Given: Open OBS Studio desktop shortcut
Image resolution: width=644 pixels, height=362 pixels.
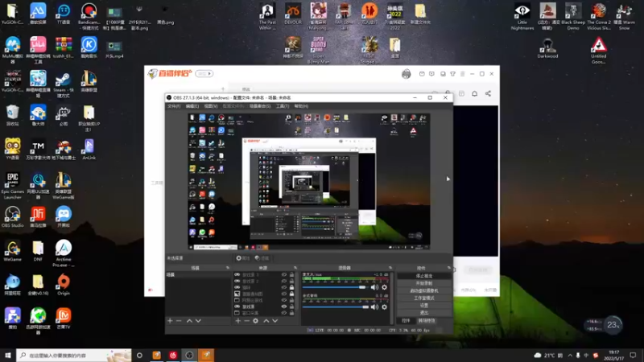Looking at the screenshot, I should tap(12, 217).
